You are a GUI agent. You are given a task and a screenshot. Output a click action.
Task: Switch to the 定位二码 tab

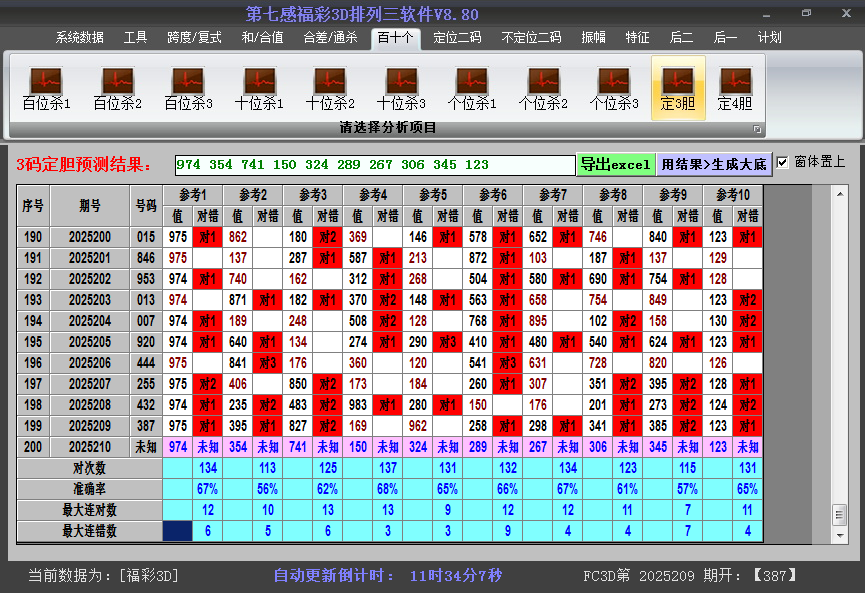[457, 38]
